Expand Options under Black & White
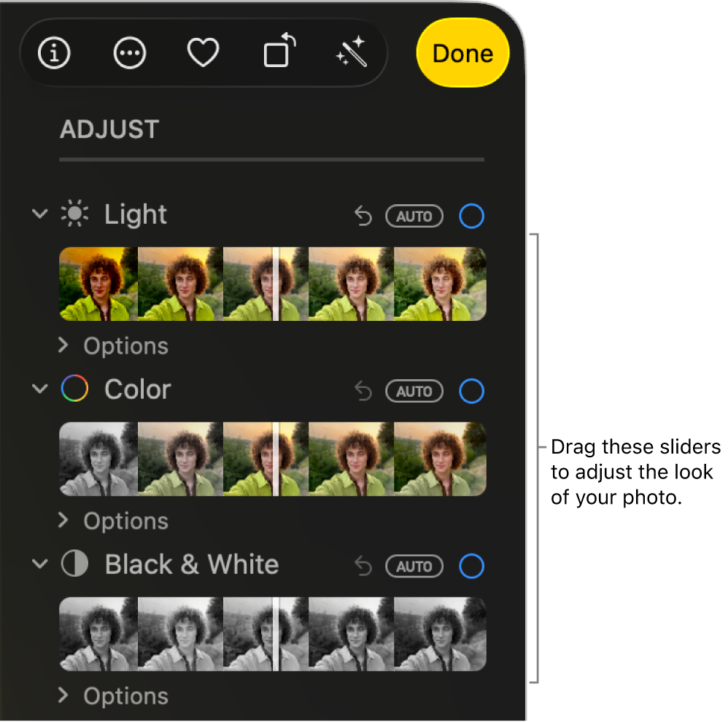Screen dimensions: 728x722 [113, 696]
